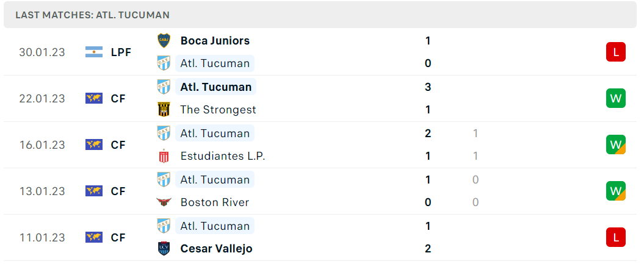Image resolution: width=644 pixels, height=264 pixels.
Task: Click the world flag on 22.01.23 row
Action: 94,98
